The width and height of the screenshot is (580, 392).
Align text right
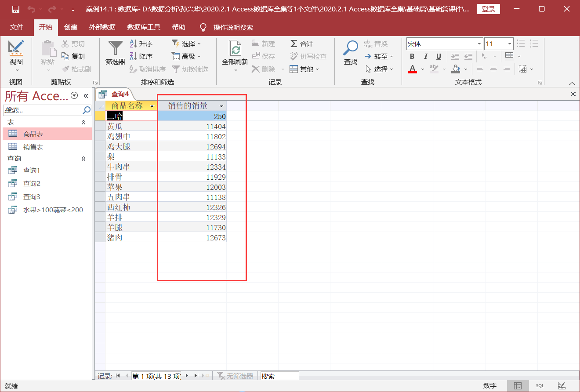507,69
